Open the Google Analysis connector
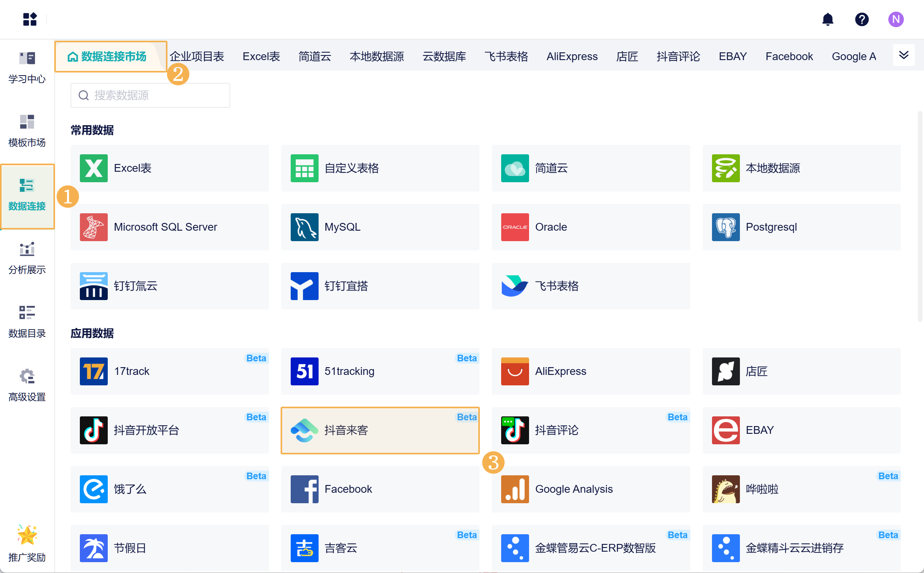The width and height of the screenshot is (924, 573). pyautogui.click(x=591, y=489)
